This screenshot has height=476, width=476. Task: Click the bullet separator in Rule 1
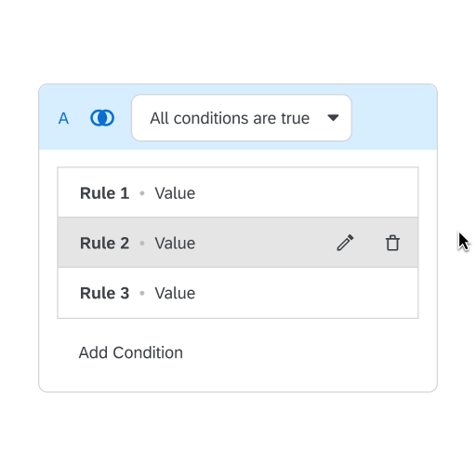(142, 193)
